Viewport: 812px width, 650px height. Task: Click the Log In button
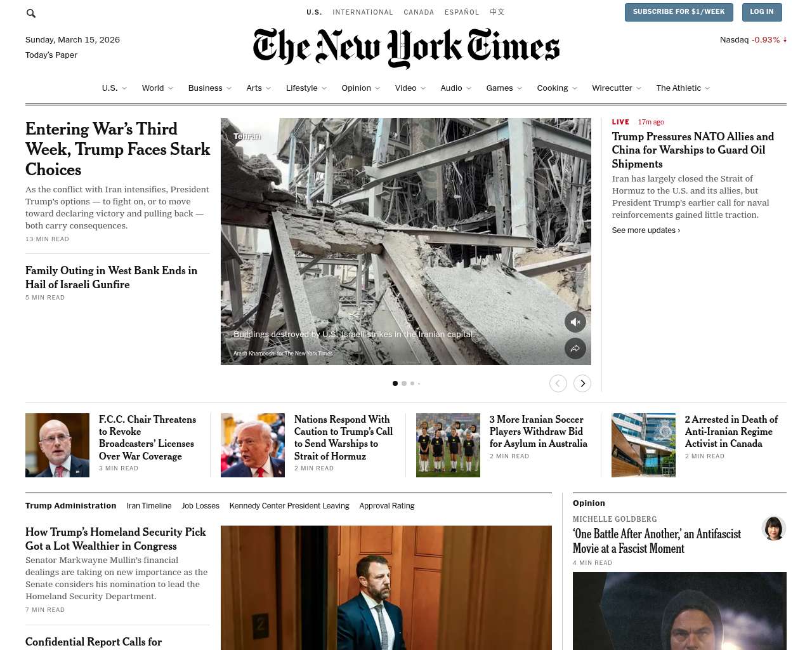(762, 12)
